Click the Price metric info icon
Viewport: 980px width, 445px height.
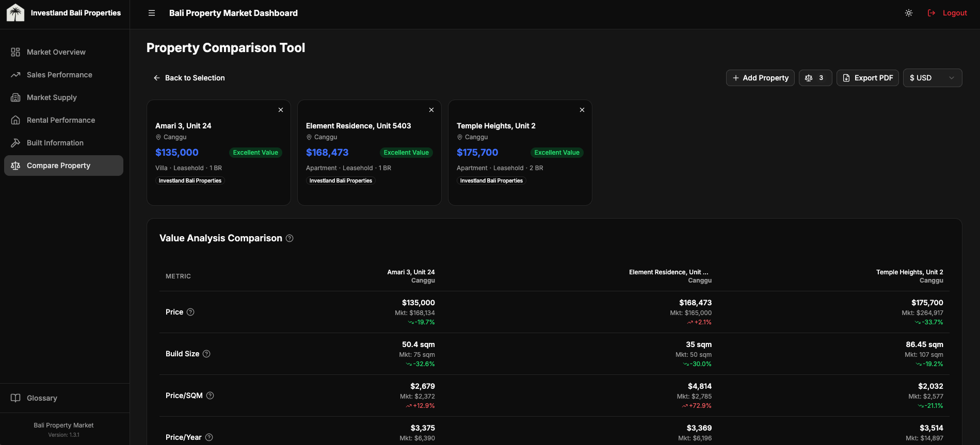(x=190, y=312)
